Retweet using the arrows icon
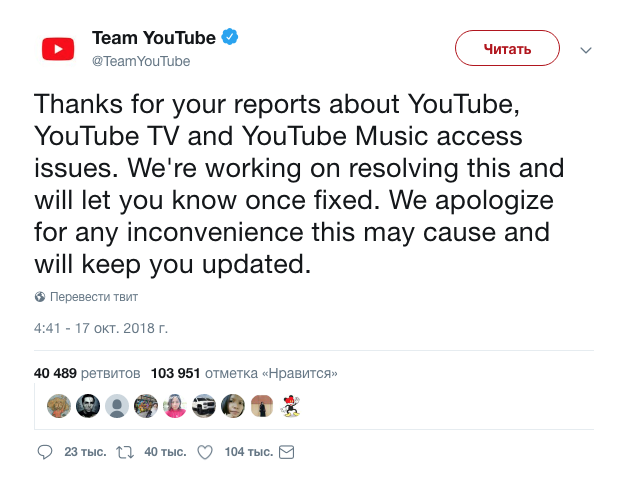The image size is (626, 480). click(x=126, y=453)
